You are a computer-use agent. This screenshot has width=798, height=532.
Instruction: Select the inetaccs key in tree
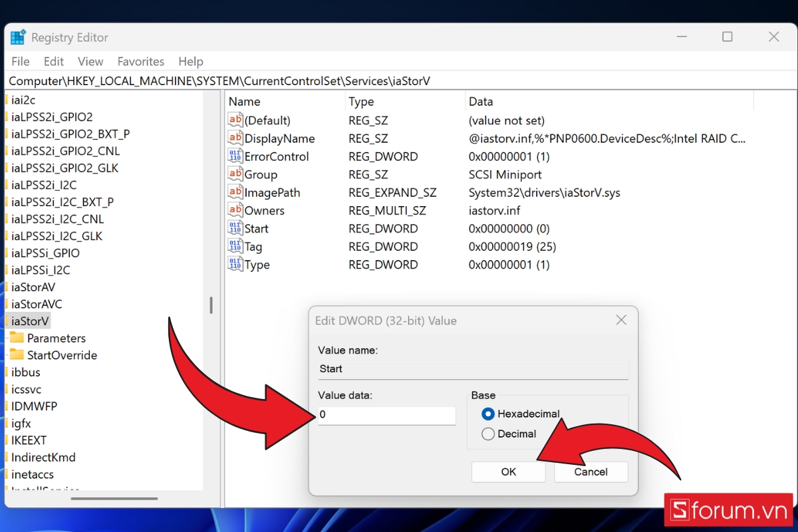[33, 475]
